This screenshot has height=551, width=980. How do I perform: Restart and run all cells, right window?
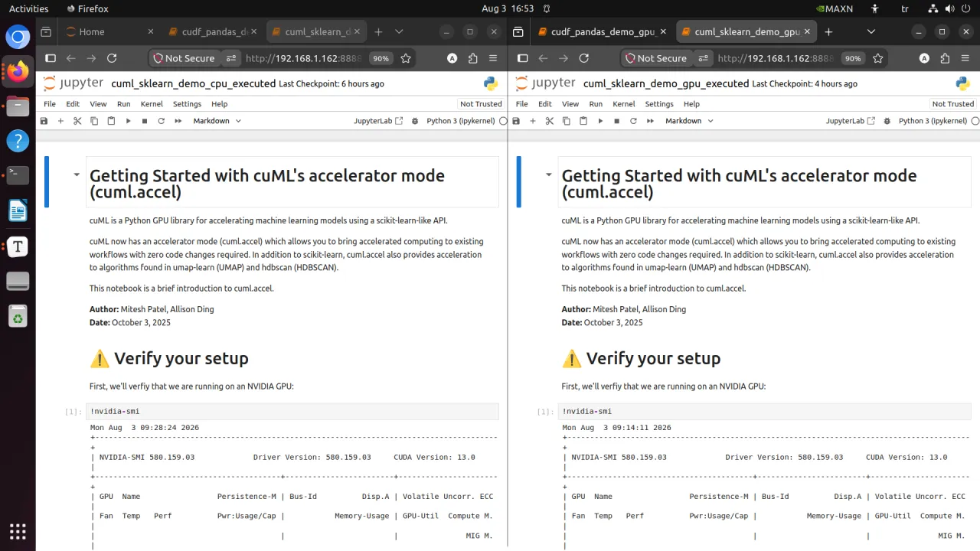tap(650, 121)
